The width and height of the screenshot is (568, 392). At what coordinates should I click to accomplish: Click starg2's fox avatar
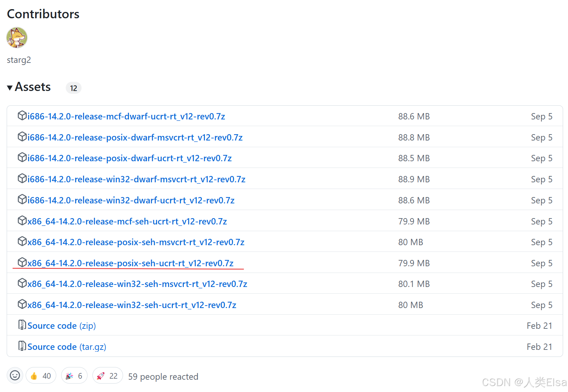click(x=17, y=38)
